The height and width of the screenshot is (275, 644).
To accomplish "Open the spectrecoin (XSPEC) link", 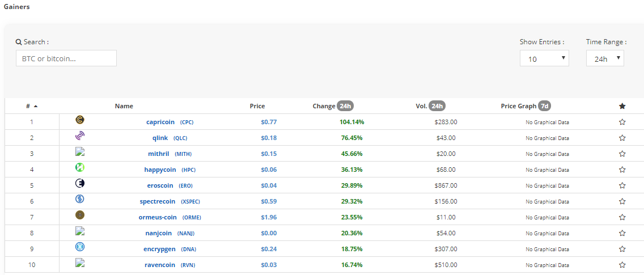I will pyautogui.click(x=170, y=201).
